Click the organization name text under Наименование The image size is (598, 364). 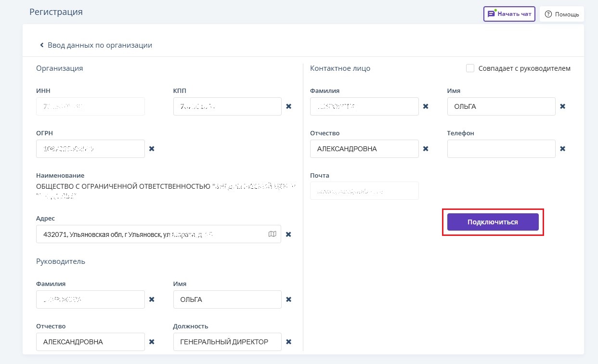click(x=165, y=191)
